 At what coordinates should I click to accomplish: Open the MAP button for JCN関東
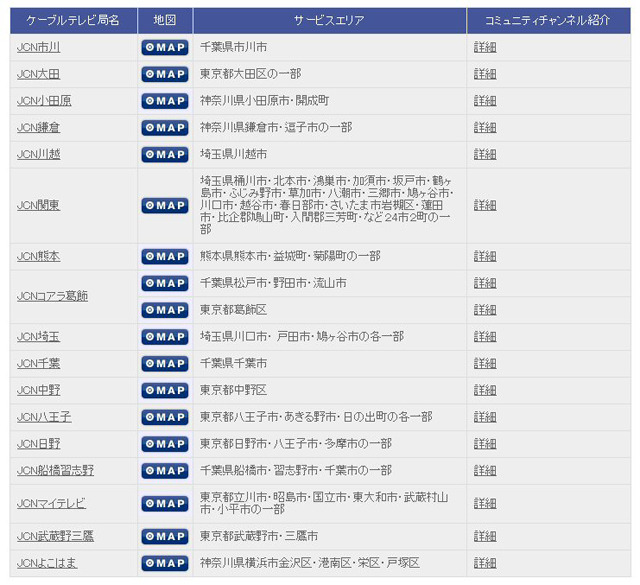165,205
